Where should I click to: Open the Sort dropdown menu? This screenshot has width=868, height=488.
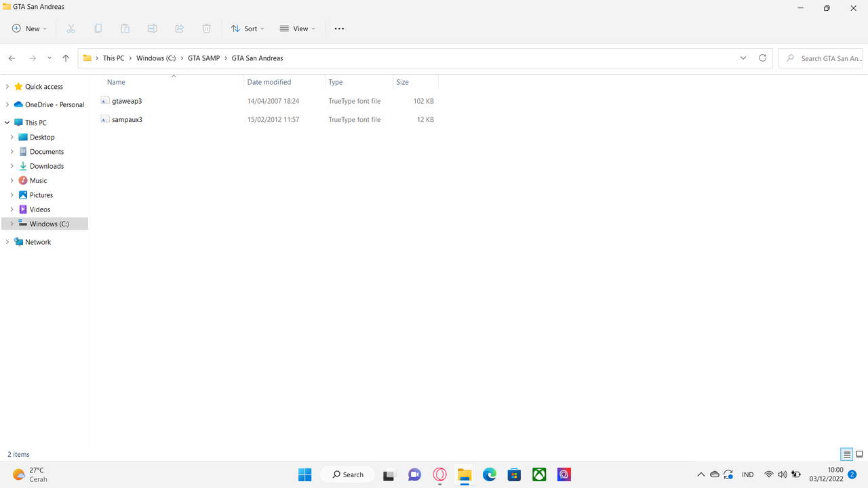coord(248,28)
